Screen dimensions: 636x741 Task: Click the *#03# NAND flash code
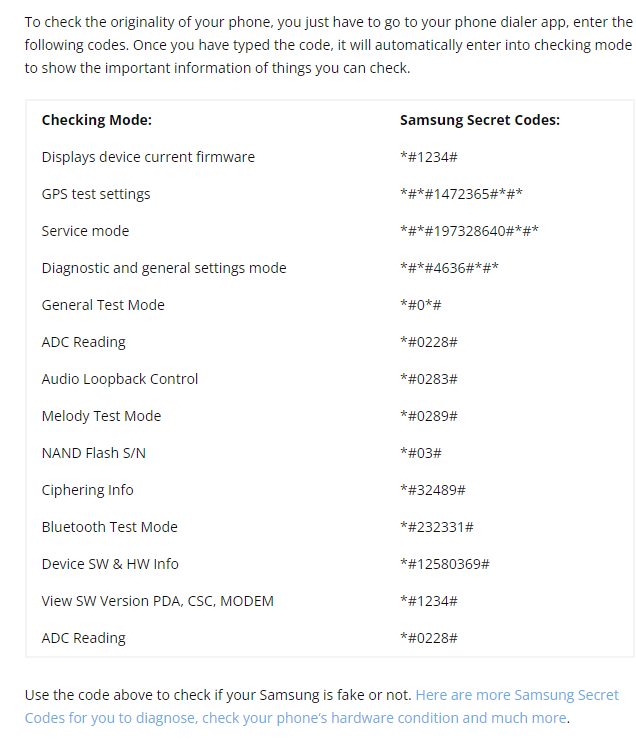[420, 453]
